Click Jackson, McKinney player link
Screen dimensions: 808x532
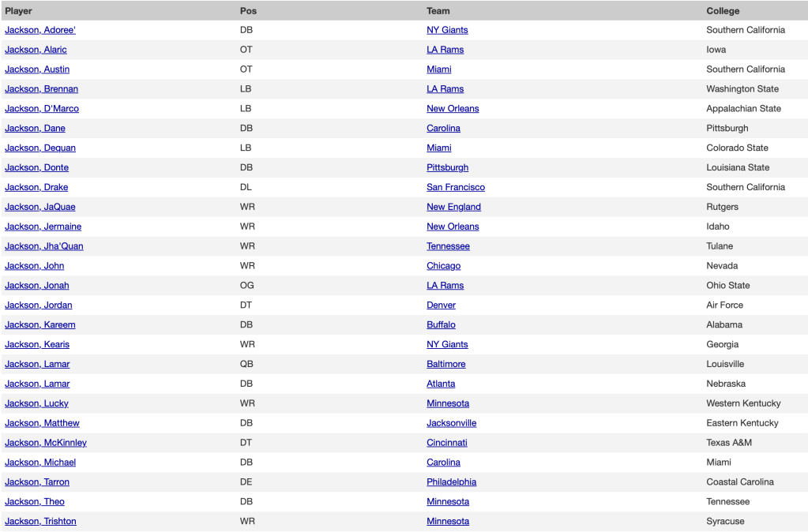tap(46, 443)
